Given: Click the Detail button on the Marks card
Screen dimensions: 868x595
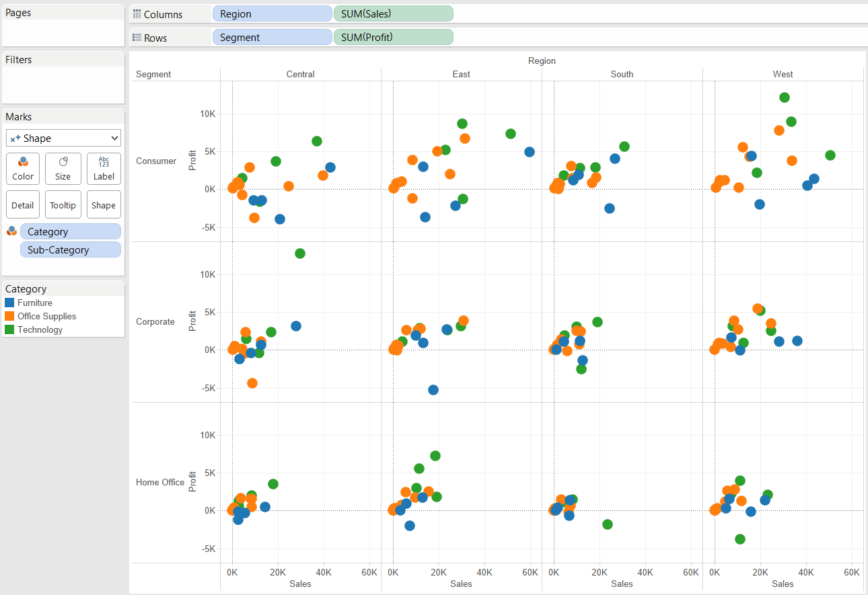Looking at the screenshot, I should 22,204.
